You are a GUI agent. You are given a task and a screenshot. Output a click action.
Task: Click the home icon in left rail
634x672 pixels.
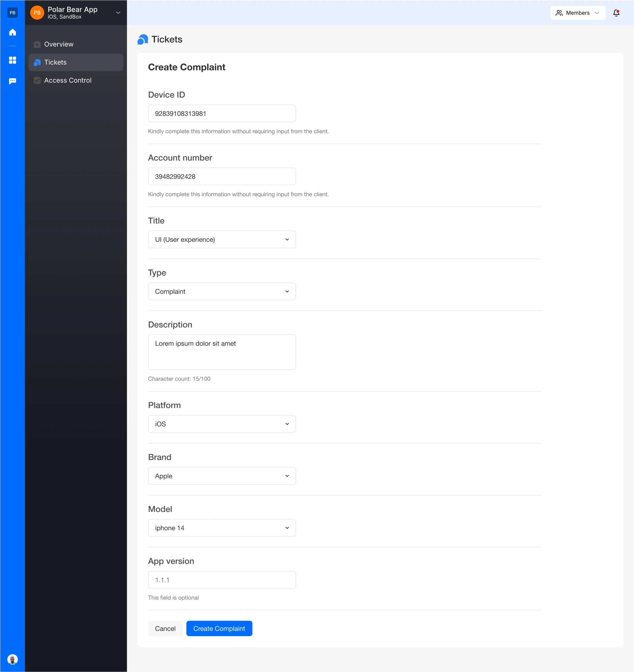pyautogui.click(x=13, y=33)
